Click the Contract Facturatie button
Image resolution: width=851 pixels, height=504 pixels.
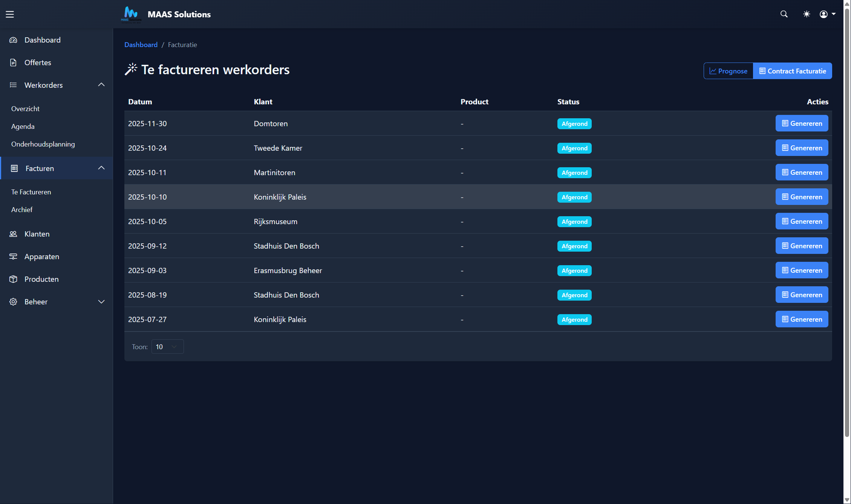[792, 71]
